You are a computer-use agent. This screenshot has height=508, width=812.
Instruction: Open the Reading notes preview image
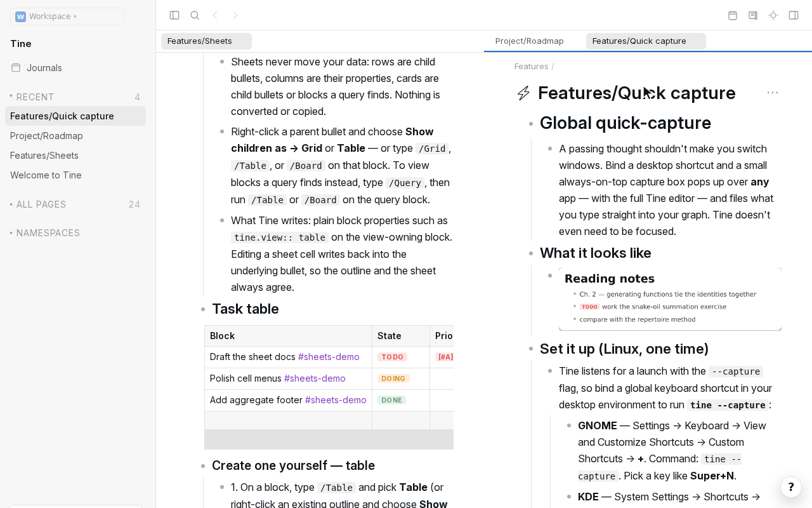point(670,299)
